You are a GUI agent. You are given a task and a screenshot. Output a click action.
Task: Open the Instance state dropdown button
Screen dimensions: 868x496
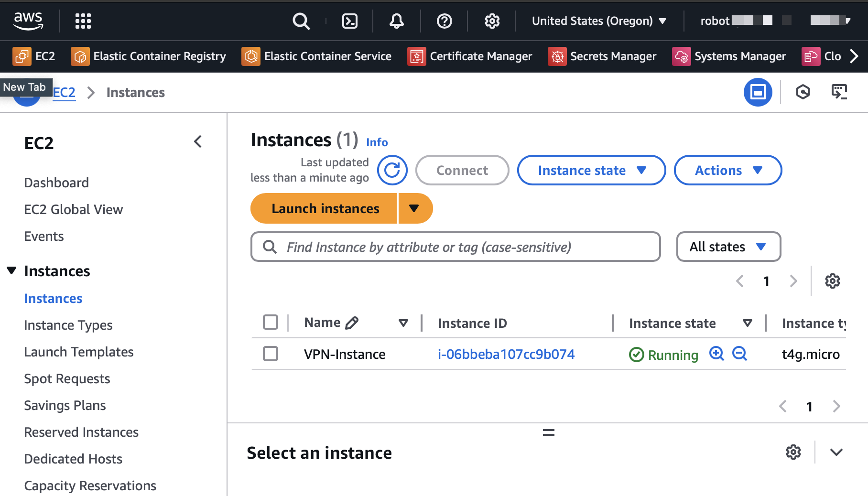(592, 170)
